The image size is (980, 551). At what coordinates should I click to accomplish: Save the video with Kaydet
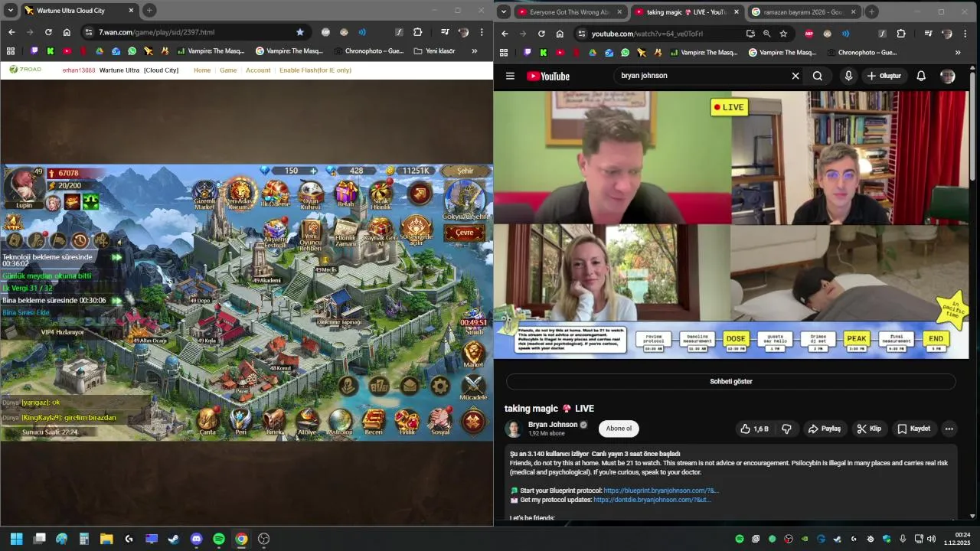tap(913, 429)
